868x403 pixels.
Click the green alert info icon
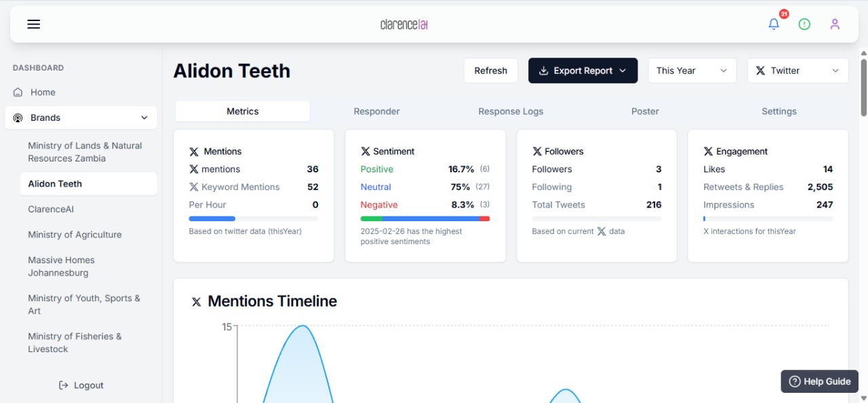[804, 24]
